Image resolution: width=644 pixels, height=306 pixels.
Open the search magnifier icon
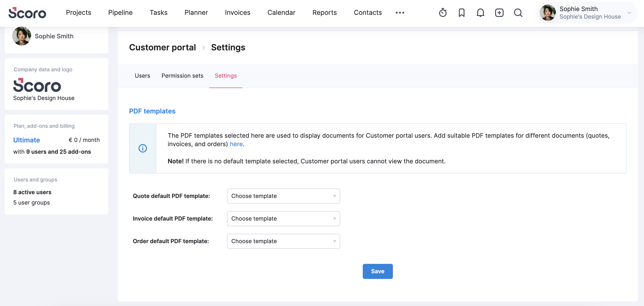518,12
